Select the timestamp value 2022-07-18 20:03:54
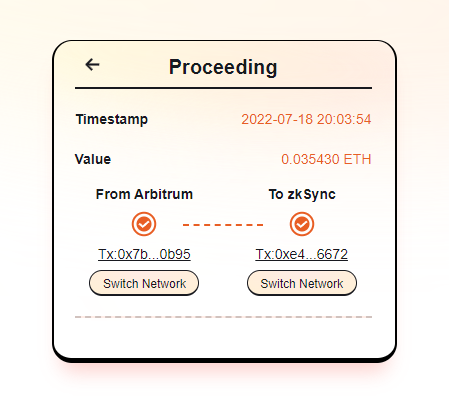449x407 pixels. 306,119
